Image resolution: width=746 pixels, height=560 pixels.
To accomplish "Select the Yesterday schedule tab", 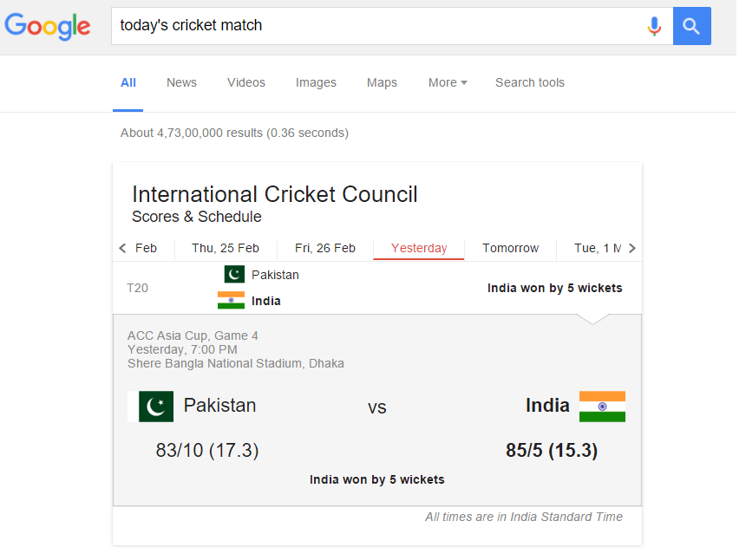I will click(x=419, y=248).
